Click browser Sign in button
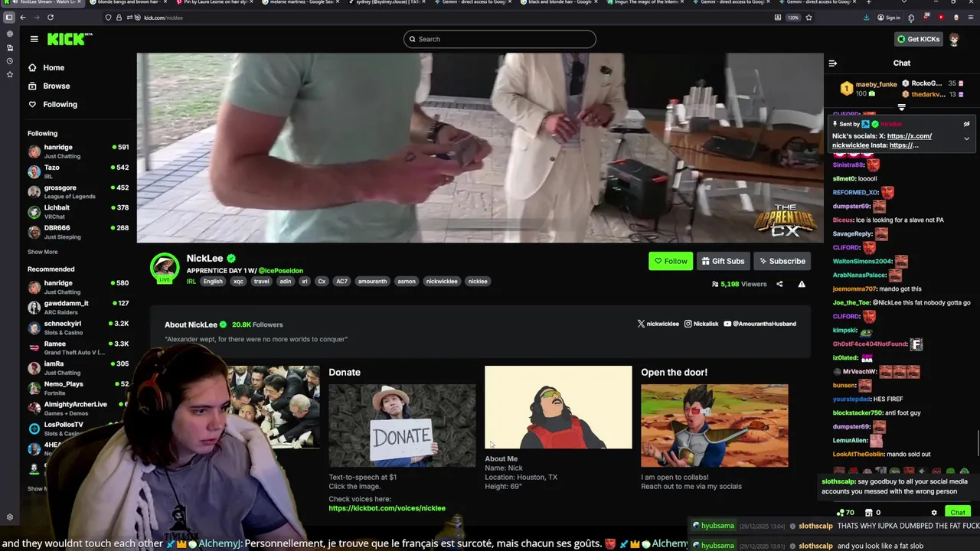980x551 pixels. pyautogui.click(x=889, y=17)
